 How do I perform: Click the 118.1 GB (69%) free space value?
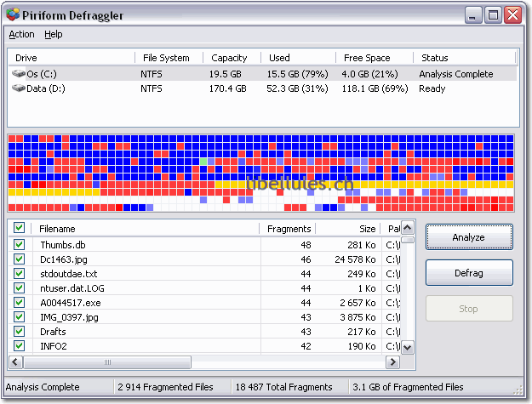click(x=375, y=88)
